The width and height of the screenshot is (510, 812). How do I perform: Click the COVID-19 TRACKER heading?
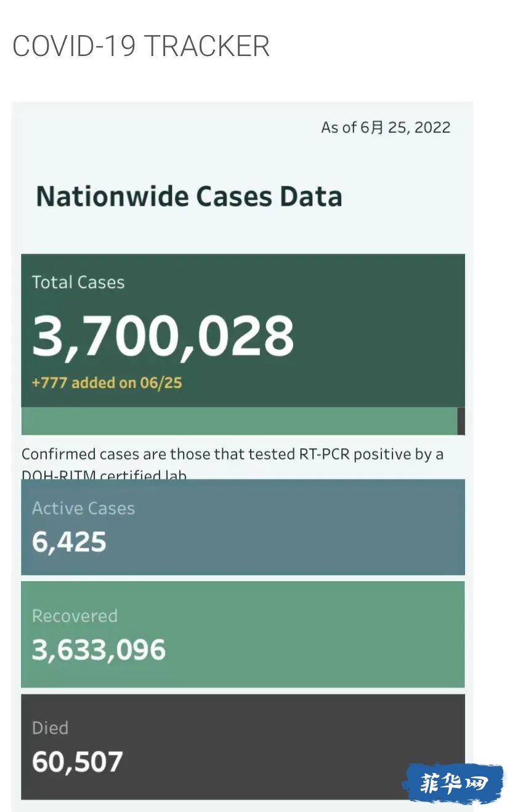(141, 47)
